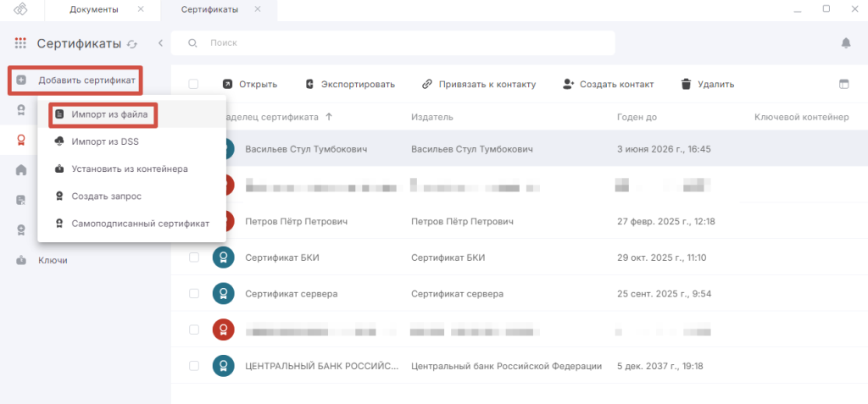The image size is (868, 404).
Task: Open notifications bell icon
Action: click(845, 42)
